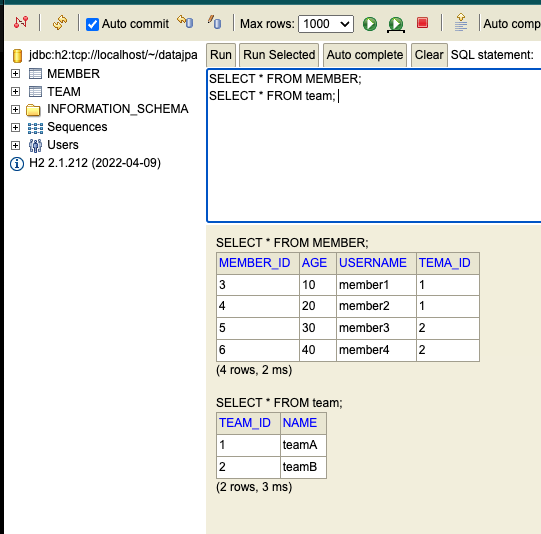The height and width of the screenshot is (534, 541).
Task: Expand the Sequences node
Action: 15,127
